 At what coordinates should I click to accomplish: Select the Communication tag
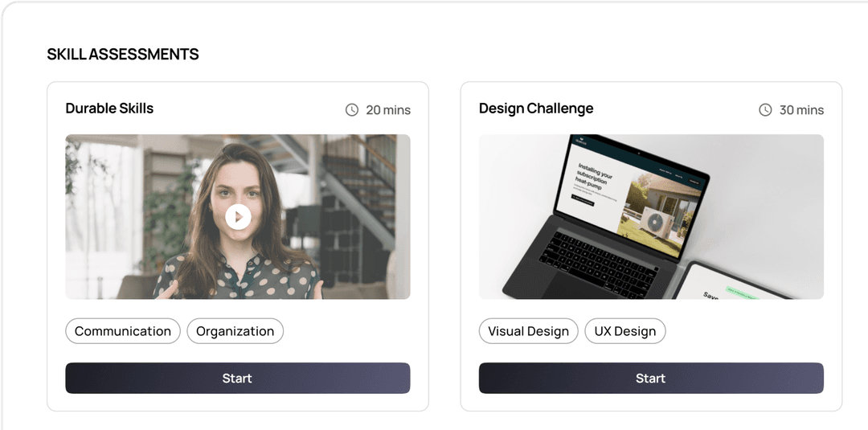coord(123,331)
